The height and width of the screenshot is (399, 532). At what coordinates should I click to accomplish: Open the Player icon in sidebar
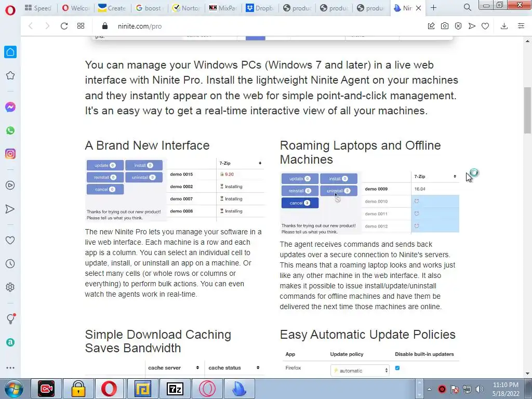(10, 185)
